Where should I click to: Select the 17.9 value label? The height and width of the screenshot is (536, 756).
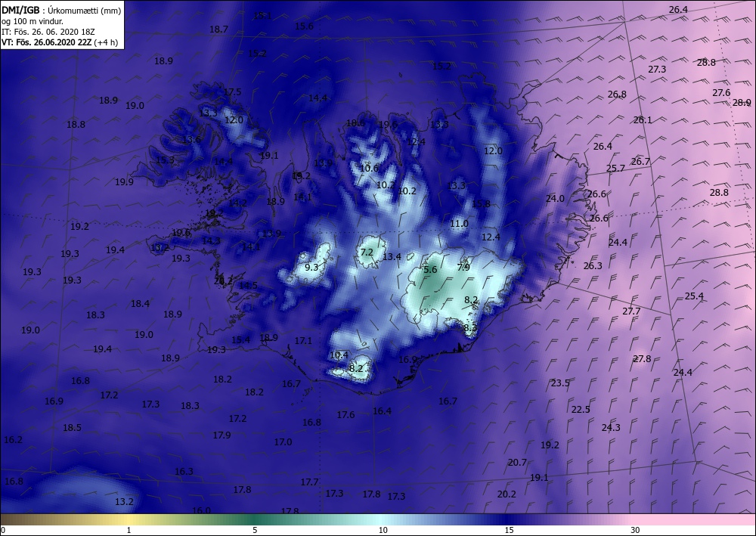(x=222, y=435)
